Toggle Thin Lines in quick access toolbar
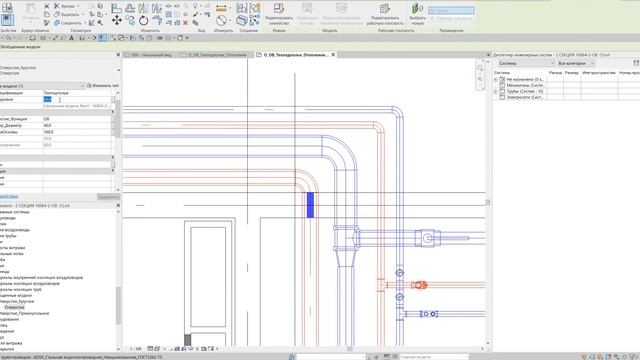Screen dimensions: 640x360 tap(102, 38)
